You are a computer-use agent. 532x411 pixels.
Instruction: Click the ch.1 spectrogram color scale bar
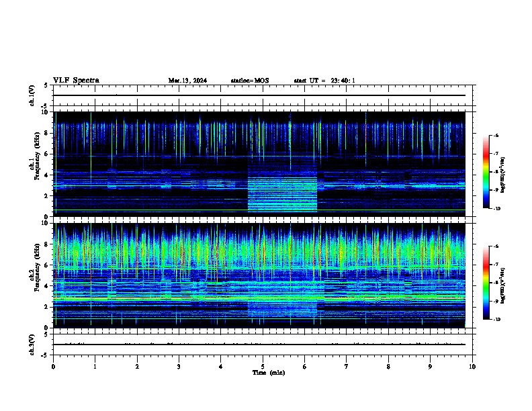[486, 172]
